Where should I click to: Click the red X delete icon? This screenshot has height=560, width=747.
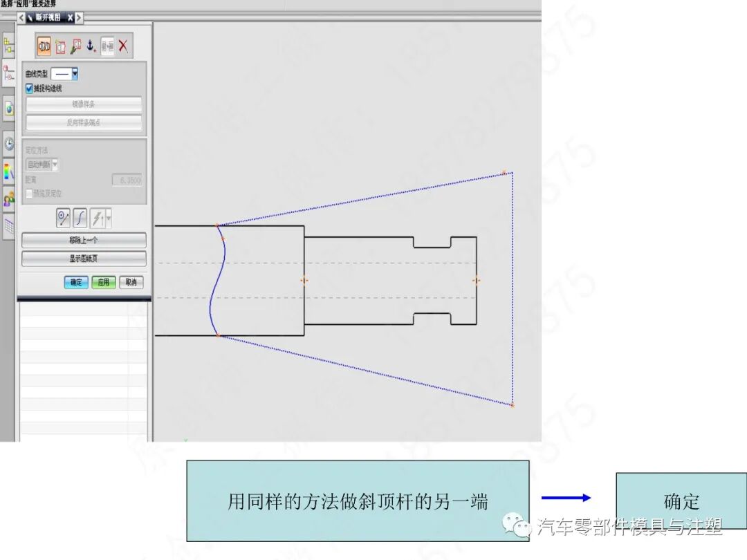pos(122,46)
